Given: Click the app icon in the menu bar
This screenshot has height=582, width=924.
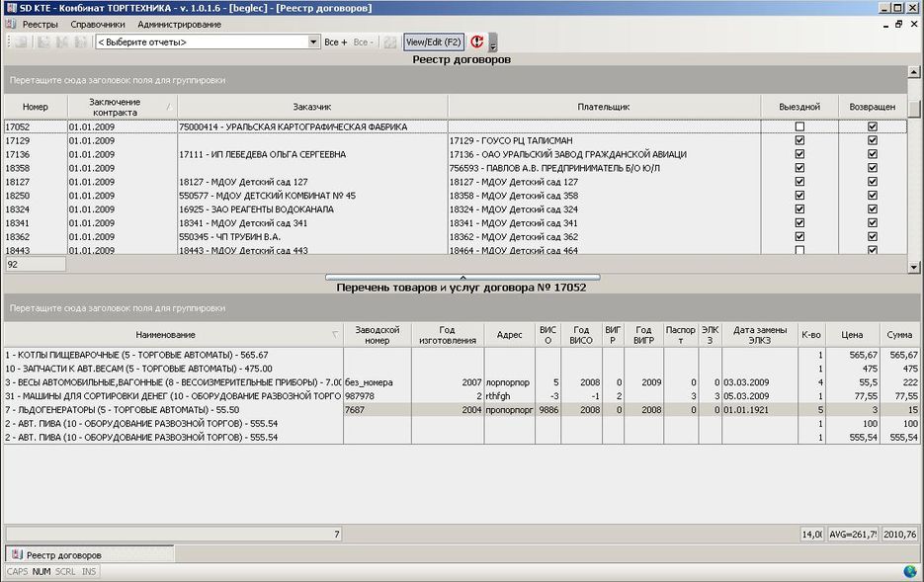Looking at the screenshot, I should pos(10,24).
